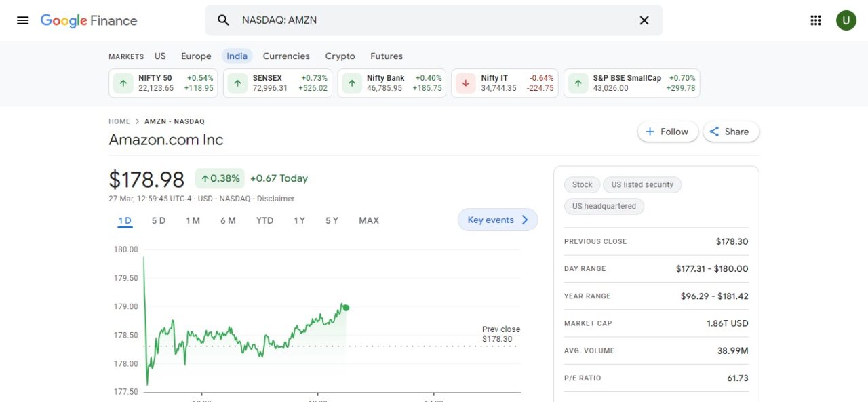This screenshot has width=868, height=402.
Task: Click the PREVIOUS CLOSE label
Action: (x=595, y=241)
